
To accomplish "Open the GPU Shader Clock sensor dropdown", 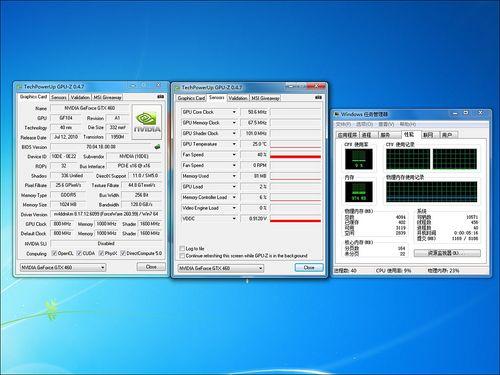I will 234,133.
